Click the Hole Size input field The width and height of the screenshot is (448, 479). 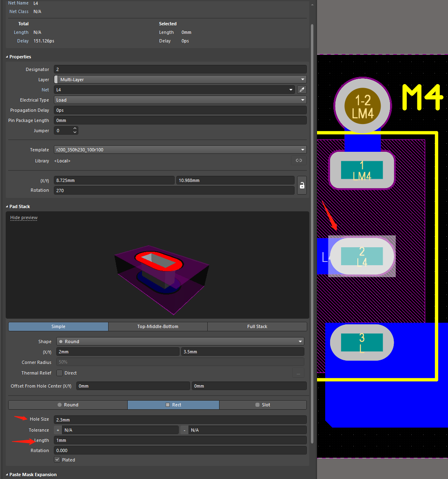click(x=180, y=420)
